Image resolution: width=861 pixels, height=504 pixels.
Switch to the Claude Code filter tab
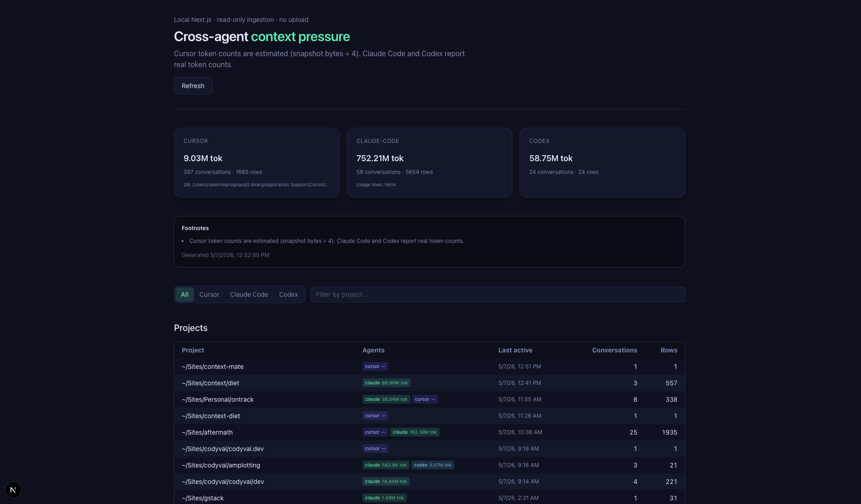click(x=249, y=294)
